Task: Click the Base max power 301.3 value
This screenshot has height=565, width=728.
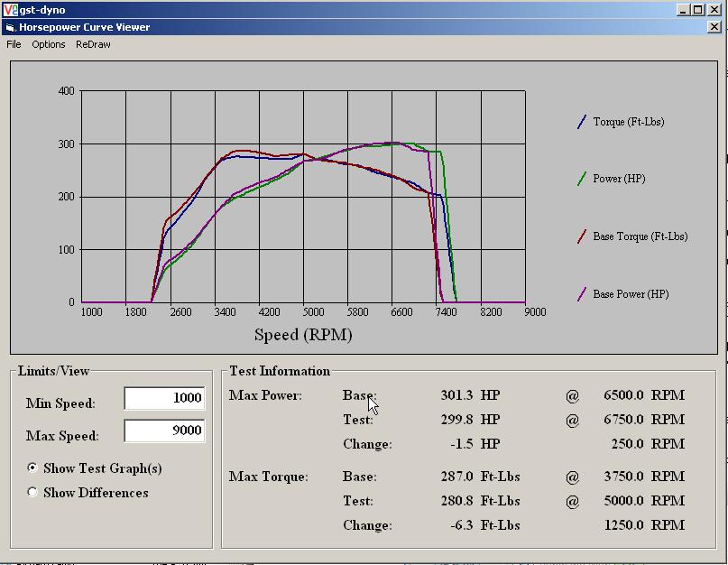Action: click(x=456, y=395)
